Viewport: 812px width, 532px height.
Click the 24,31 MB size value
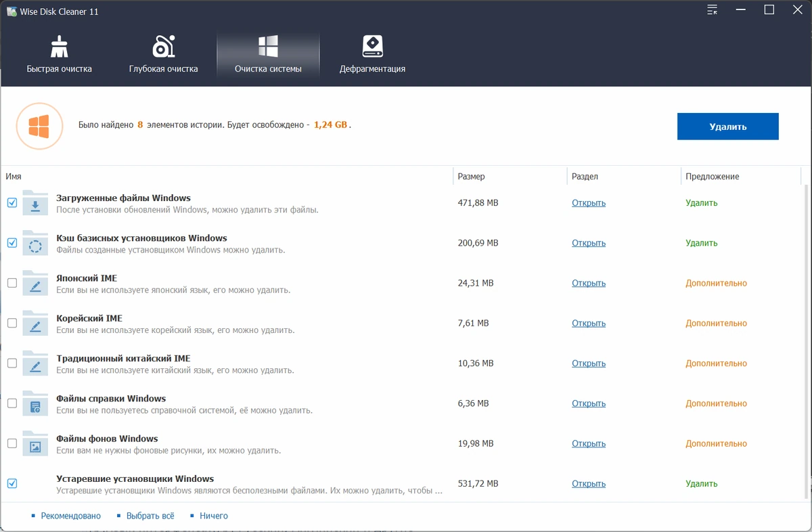[476, 283]
